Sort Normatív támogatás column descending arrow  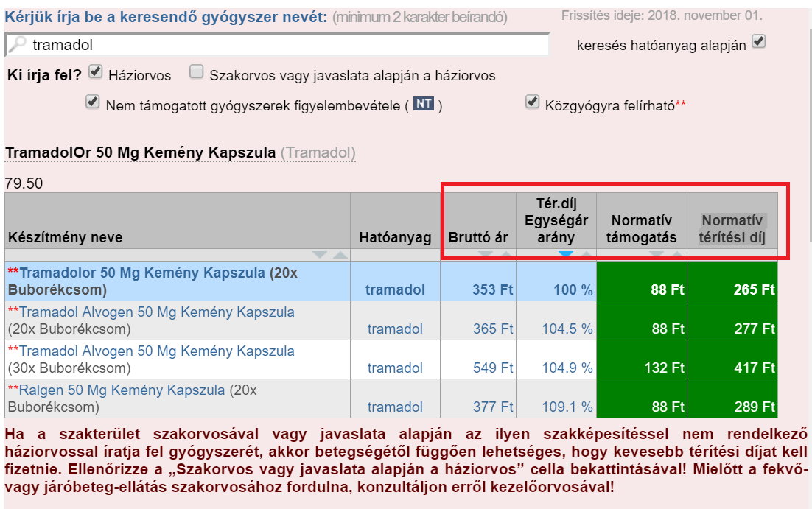pyautogui.click(x=656, y=254)
